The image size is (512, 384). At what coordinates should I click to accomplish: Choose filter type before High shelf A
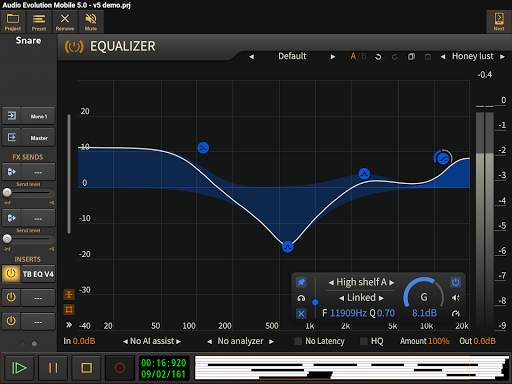pyautogui.click(x=331, y=283)
